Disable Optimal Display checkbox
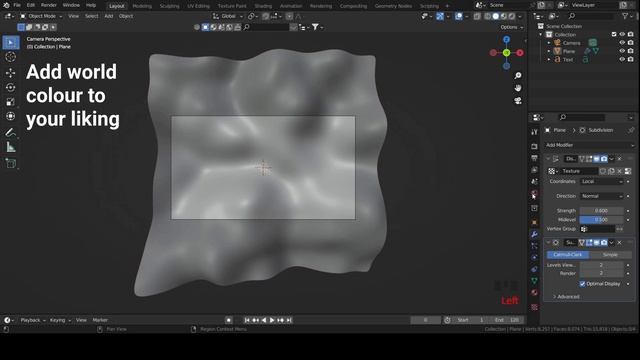640x360 pixels. 582,284
